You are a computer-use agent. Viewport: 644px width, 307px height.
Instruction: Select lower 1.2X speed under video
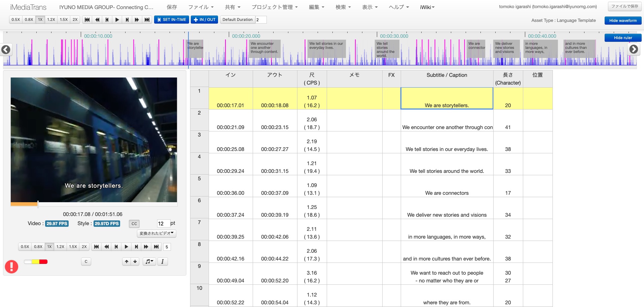click(60, 247)
